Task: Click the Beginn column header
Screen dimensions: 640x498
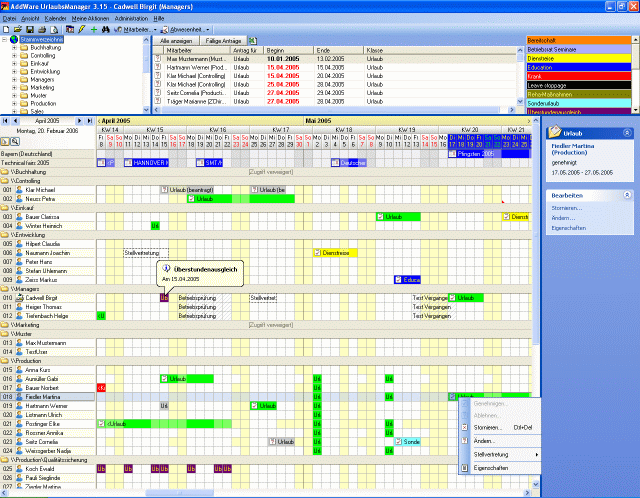Action: pos(289,50)
